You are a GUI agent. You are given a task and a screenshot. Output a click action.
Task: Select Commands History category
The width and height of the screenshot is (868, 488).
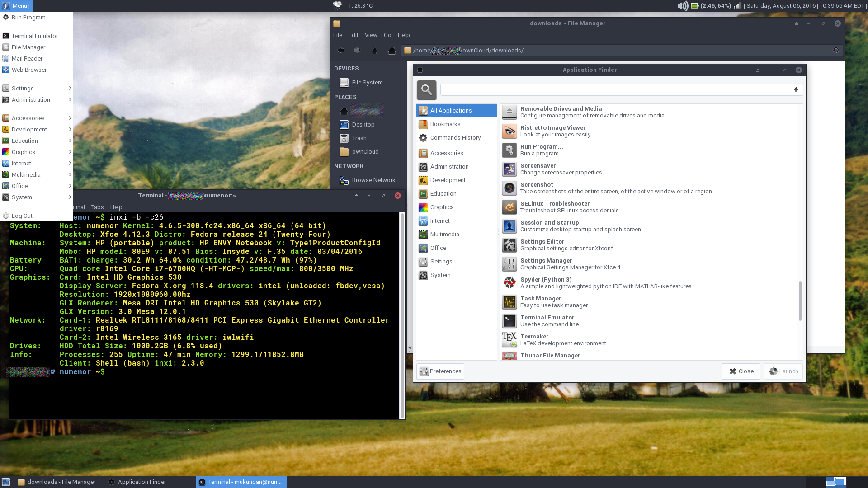(x=457, y=138)
